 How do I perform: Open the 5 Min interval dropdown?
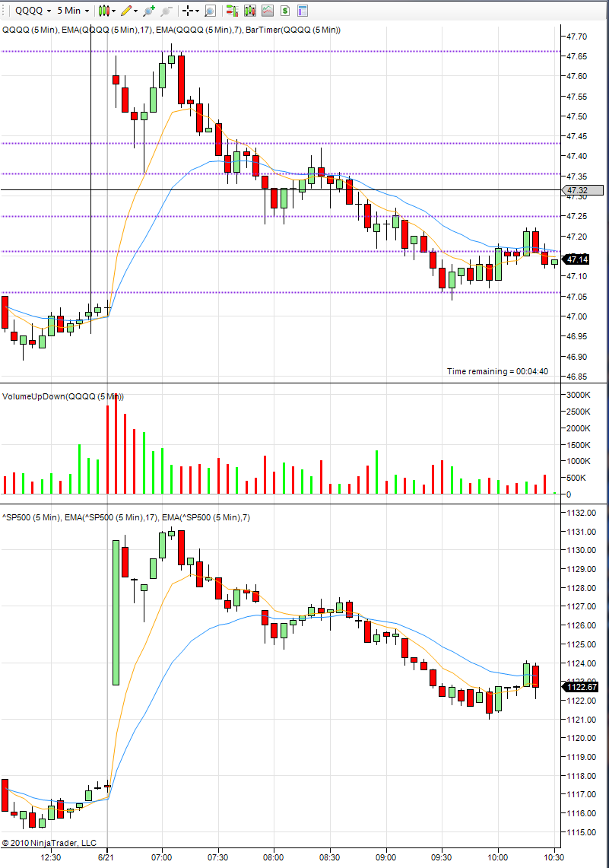click(x=73, y=11)
